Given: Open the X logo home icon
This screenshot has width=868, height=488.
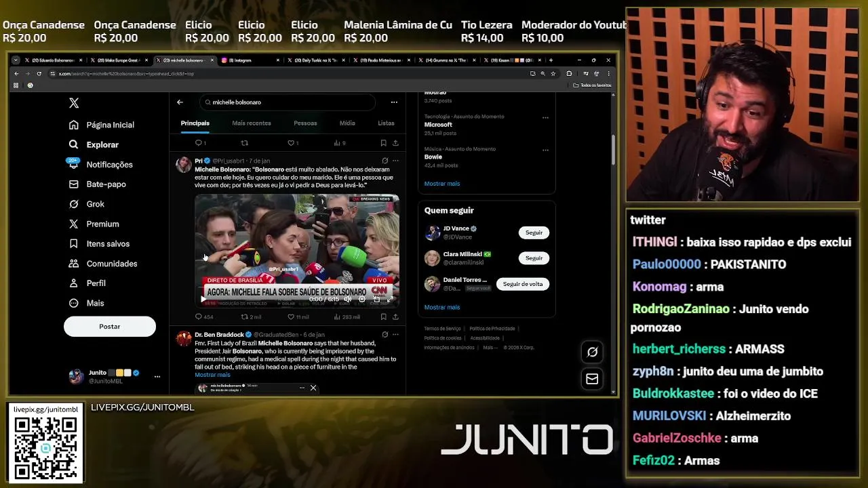Looking at the screenshot, I should coord(74,103).
